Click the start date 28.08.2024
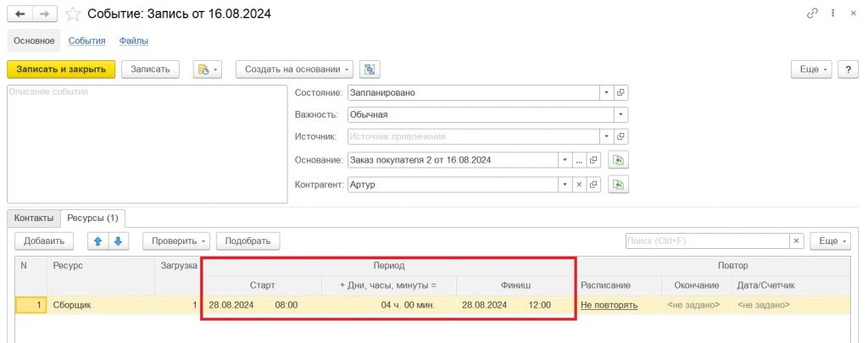868x343 pixels. 231,305
